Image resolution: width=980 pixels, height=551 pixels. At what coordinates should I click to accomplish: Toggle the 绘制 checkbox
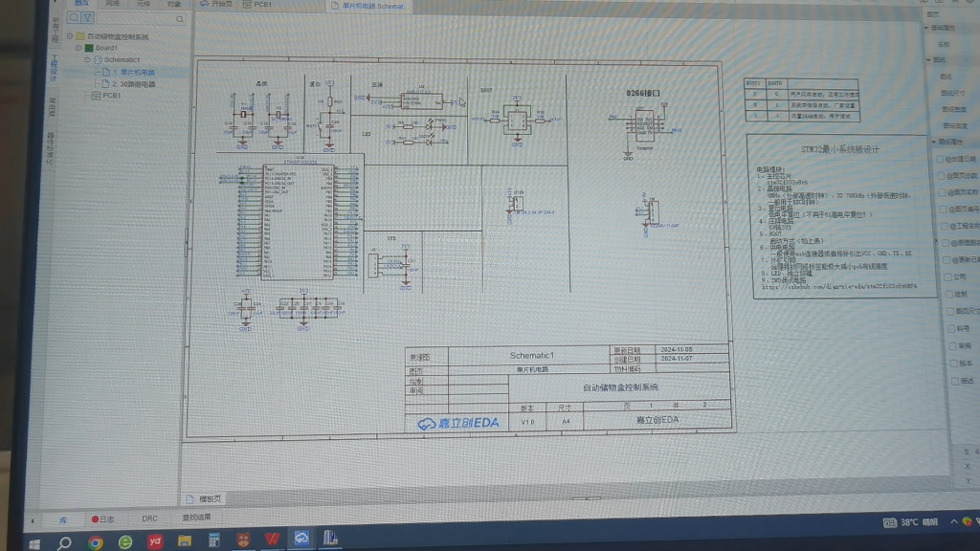[949, 294]
